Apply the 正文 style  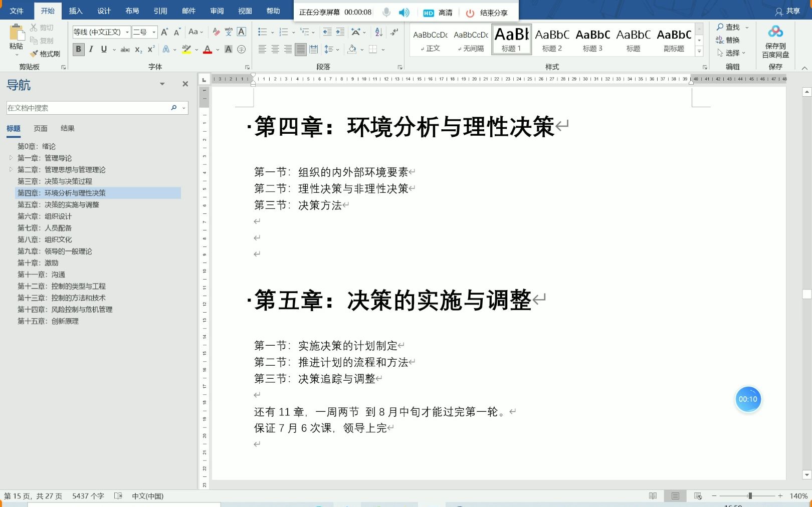click(x=430, y=40)
